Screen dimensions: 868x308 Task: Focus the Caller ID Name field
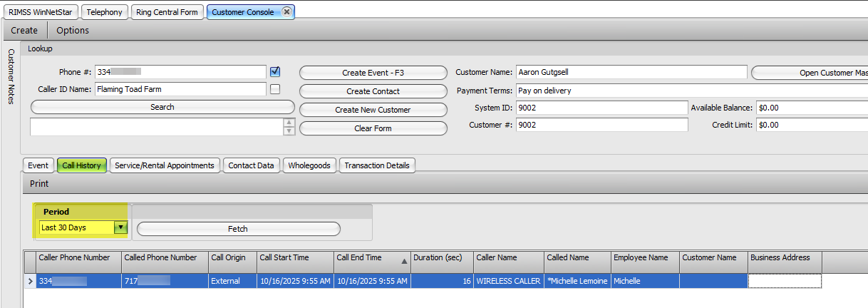coord(180,89)
